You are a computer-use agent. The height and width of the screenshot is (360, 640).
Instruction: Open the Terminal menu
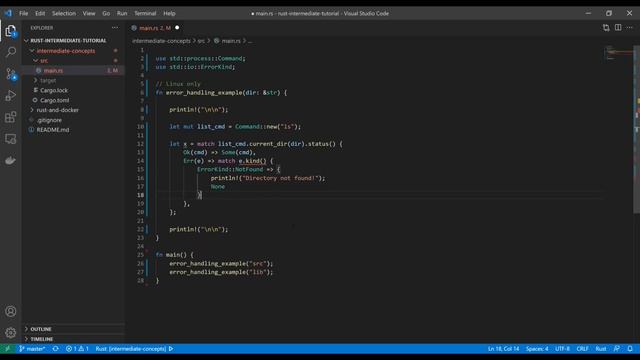pos(145,13)
